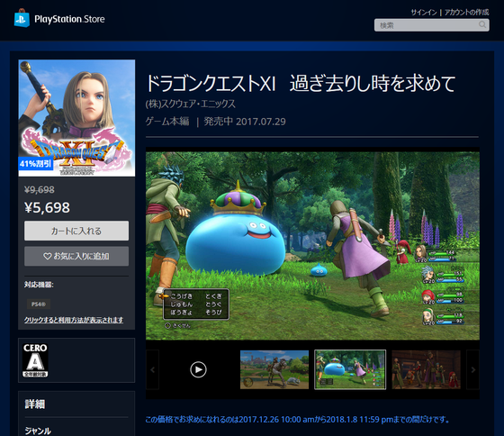Image resolution: width=504 pixels, height=436 pixels.
Task: Click the PlayStation Store logo icon
Action: pos(22,18)
